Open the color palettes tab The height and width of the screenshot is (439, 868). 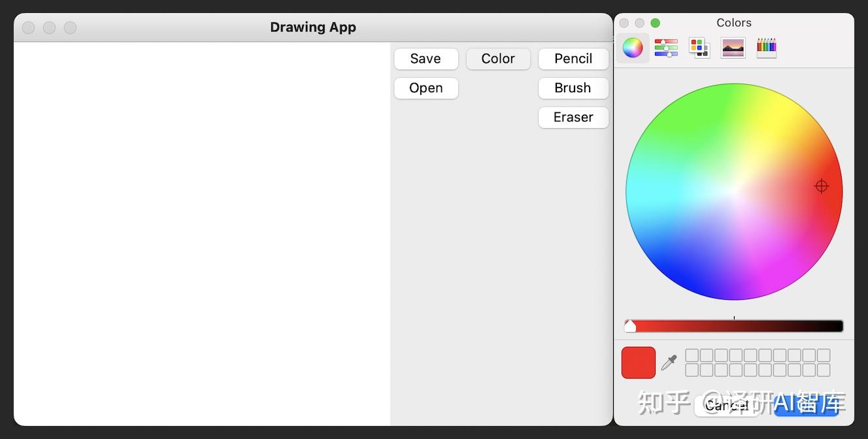tap(699, 48)
